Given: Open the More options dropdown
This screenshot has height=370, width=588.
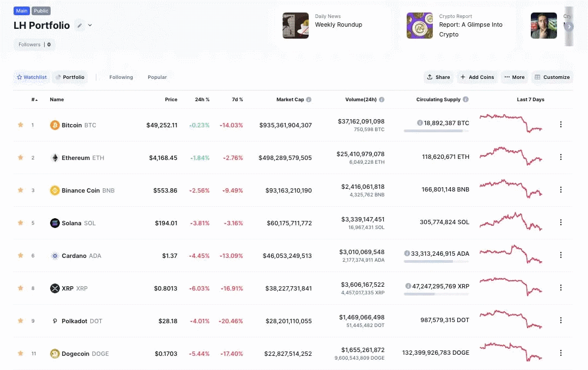Looking at the screenshot, I should (514, 77).
